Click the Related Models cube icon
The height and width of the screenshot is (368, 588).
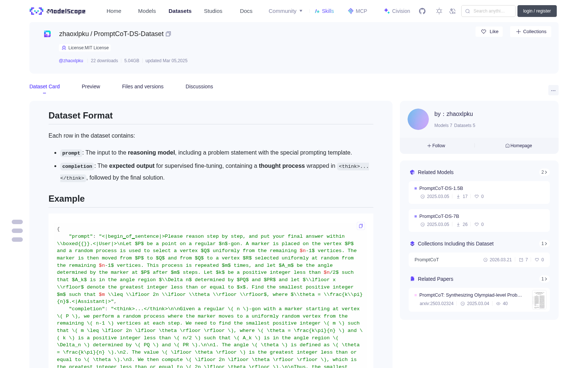(x=412, y=172)
